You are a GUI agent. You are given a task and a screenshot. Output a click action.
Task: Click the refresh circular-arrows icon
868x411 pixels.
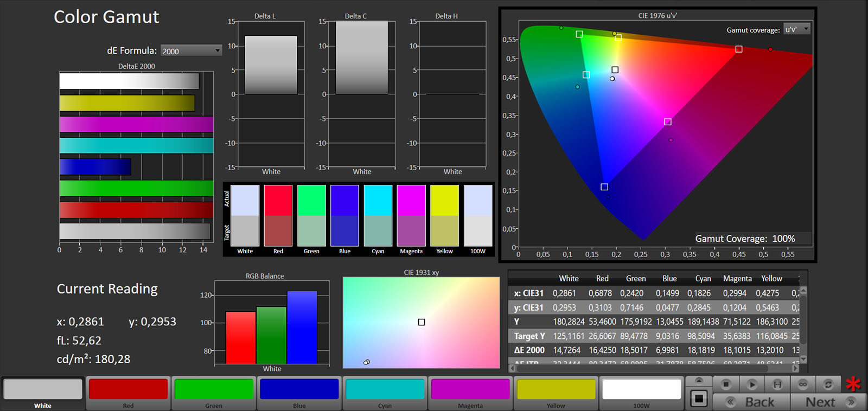pos(828,384)
